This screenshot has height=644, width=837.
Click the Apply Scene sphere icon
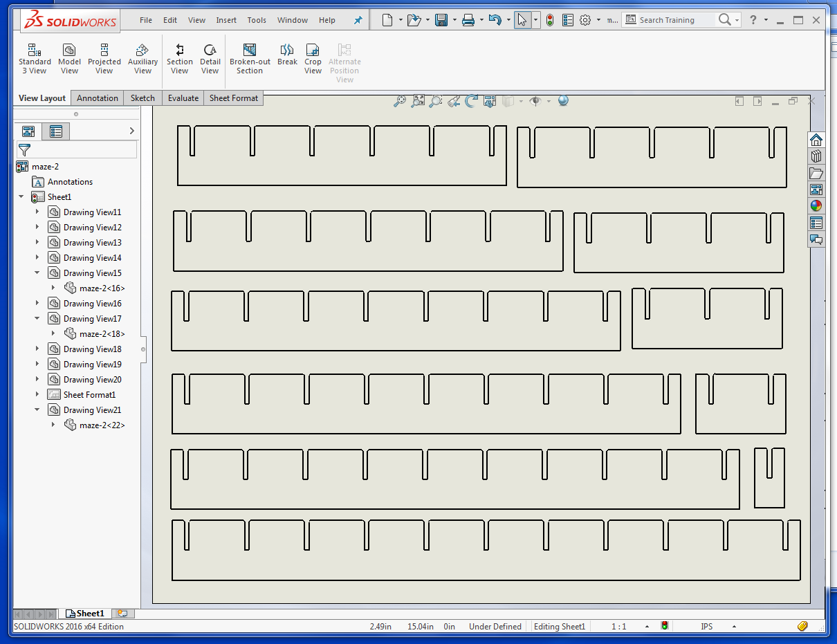click(563, 101)
